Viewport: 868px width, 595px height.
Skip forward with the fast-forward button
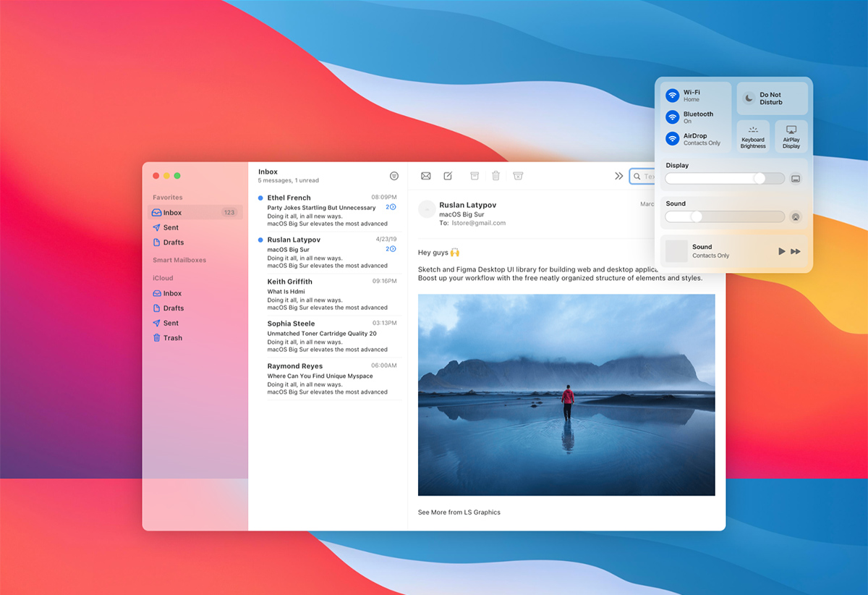point(796,251)
